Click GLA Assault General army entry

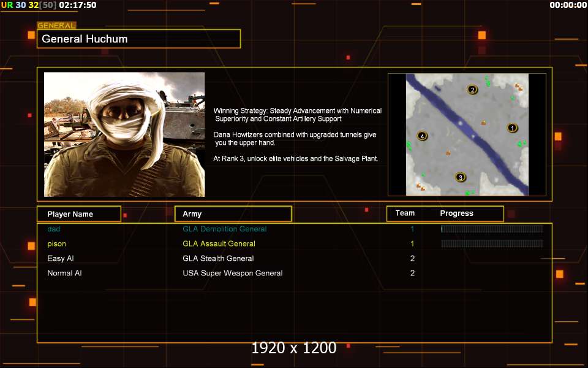[219, 243]
